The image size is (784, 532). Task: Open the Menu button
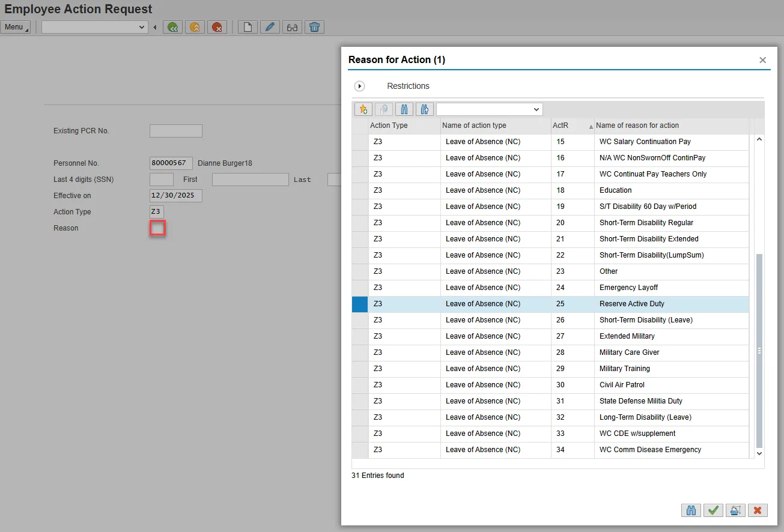[15, 27]
